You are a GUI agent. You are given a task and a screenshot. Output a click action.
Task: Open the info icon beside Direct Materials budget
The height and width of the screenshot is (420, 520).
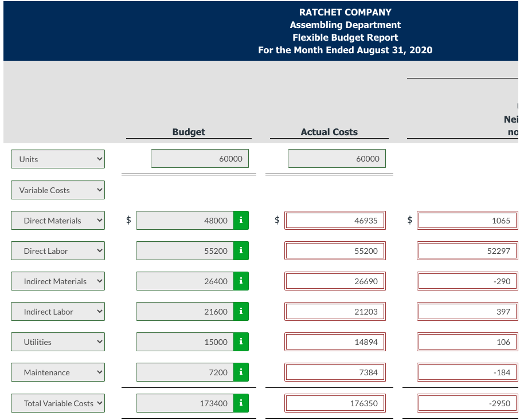point(241,220)
